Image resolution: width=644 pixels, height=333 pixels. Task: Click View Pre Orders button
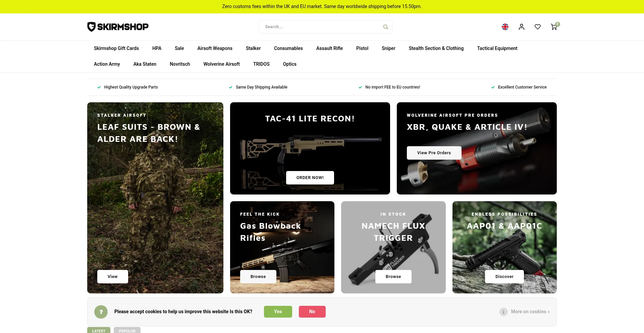click(x=434, y=153)
